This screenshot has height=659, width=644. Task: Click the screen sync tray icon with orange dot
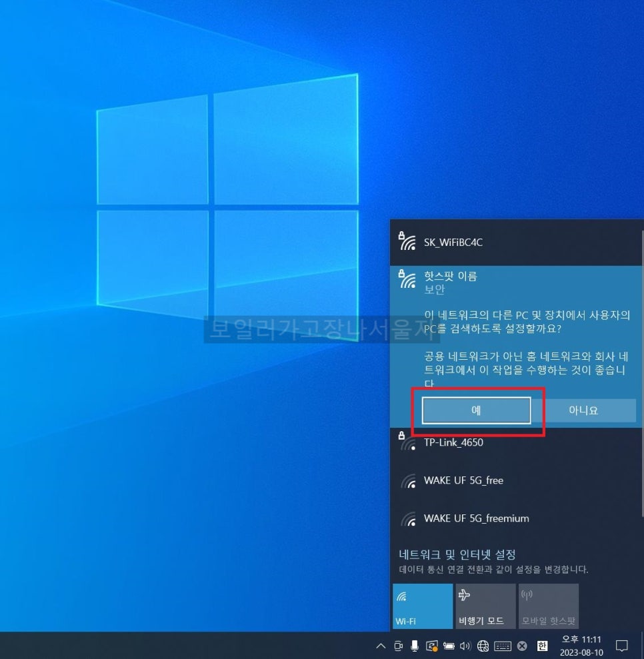[432, 646]
